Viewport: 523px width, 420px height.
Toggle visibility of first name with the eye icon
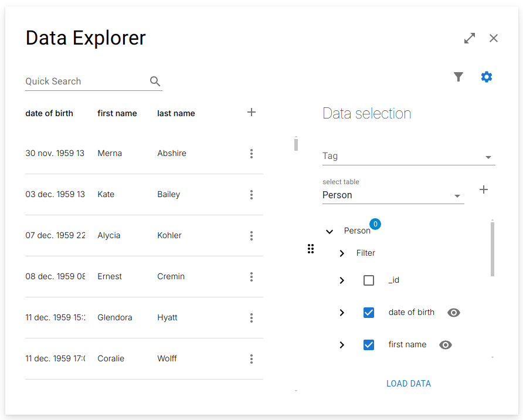446,345
